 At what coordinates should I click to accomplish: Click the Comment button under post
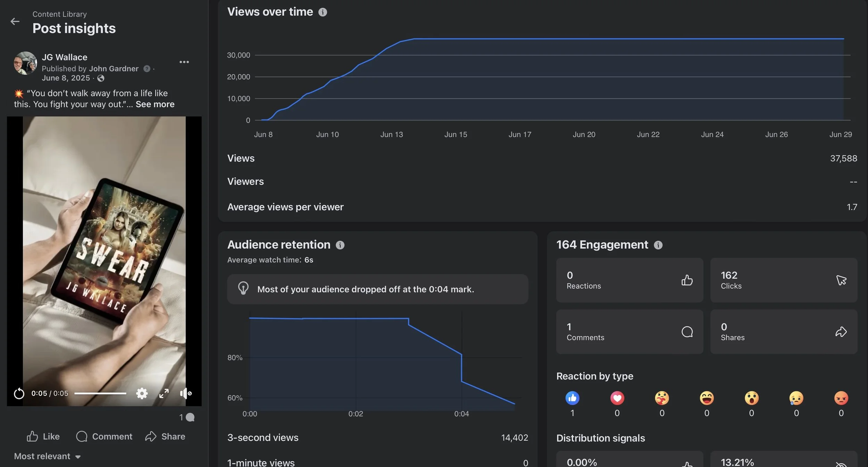click(104, 436)
